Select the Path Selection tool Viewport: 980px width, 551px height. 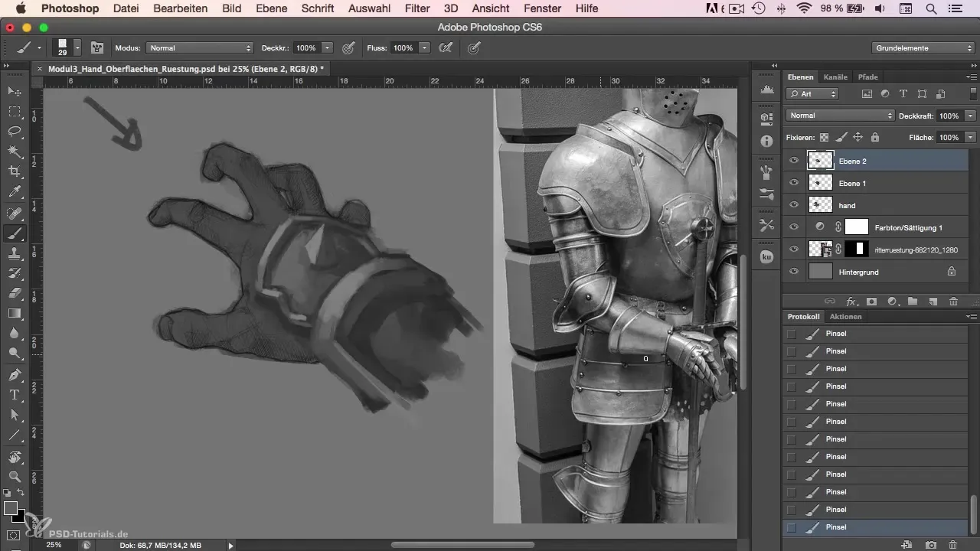pos(14,415)
